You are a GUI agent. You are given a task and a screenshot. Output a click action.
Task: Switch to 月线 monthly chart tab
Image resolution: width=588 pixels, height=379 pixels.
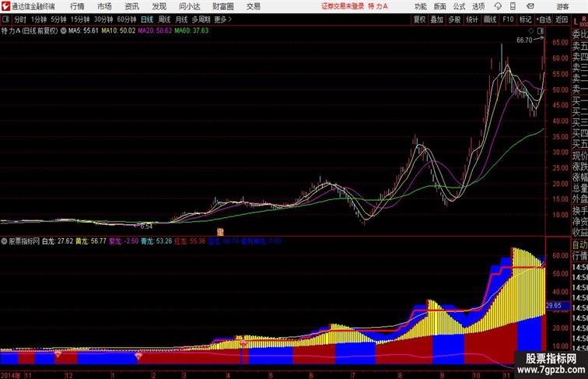point(181,19)
